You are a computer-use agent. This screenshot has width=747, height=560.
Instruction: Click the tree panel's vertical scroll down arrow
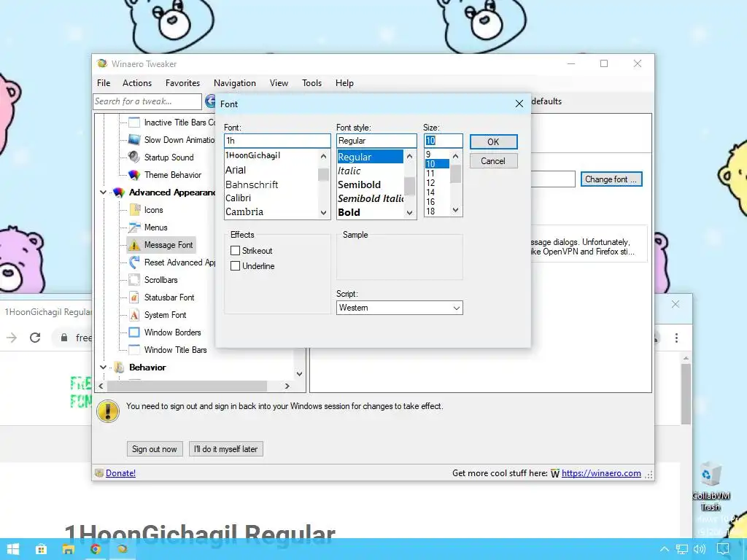click(299, 374)
